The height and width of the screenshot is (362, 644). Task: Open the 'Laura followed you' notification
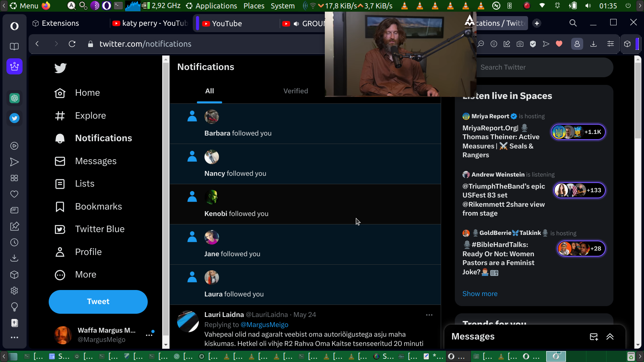(x=305, y=285)
